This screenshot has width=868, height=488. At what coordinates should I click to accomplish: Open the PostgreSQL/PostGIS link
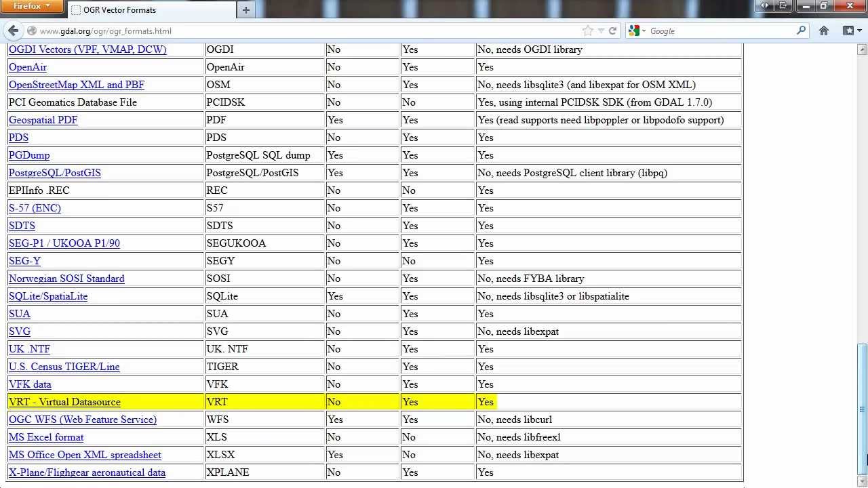tap(55, 173)
